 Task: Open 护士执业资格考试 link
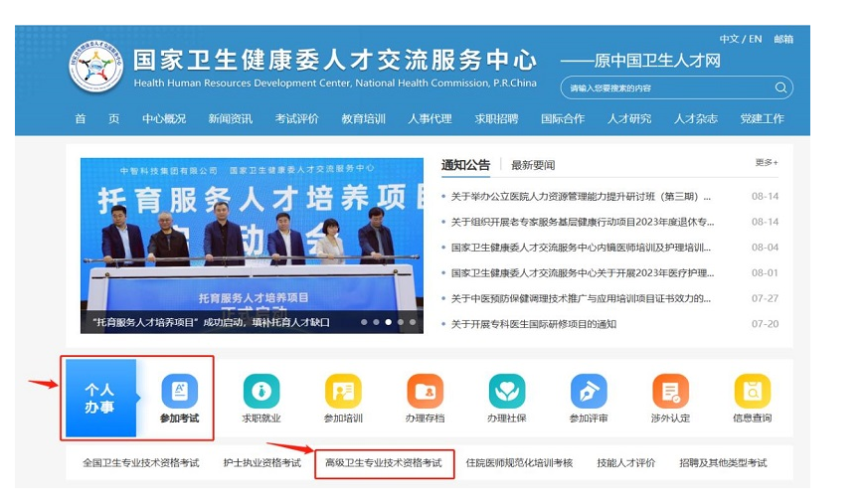(261, 463)
